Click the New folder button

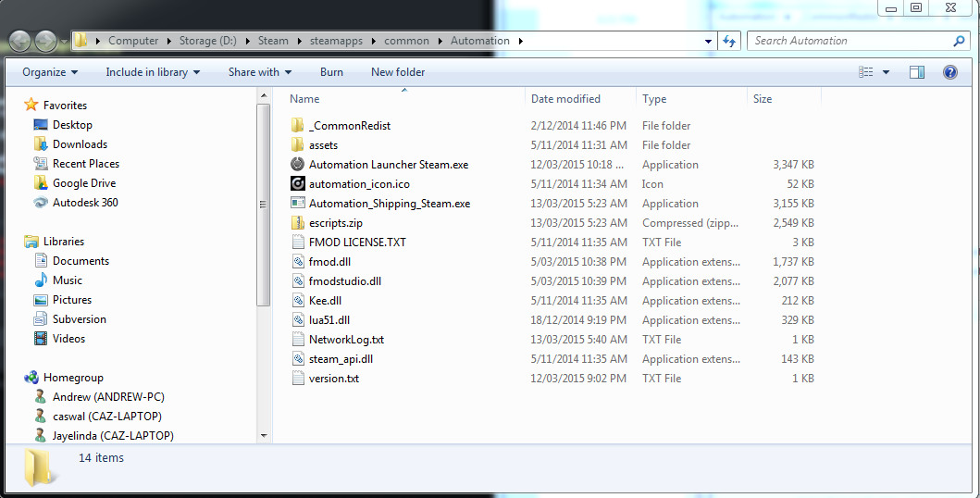click(398, 72)
